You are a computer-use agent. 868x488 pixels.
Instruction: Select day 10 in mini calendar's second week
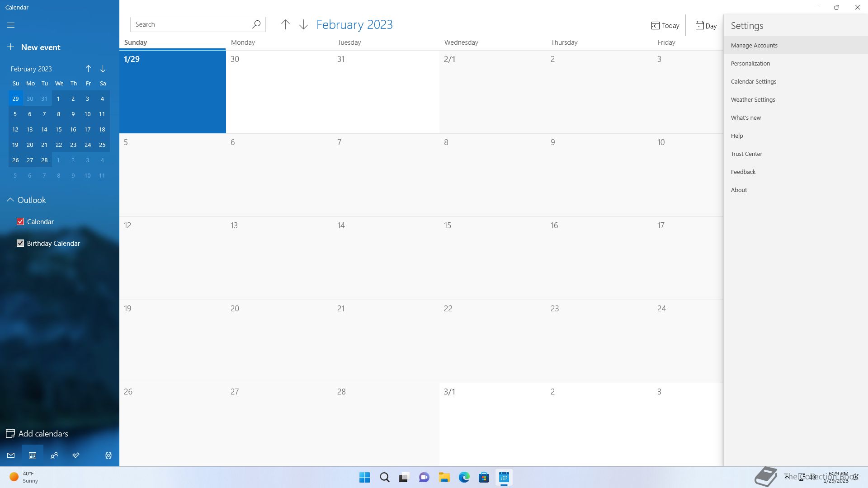[x=88, y=114]
